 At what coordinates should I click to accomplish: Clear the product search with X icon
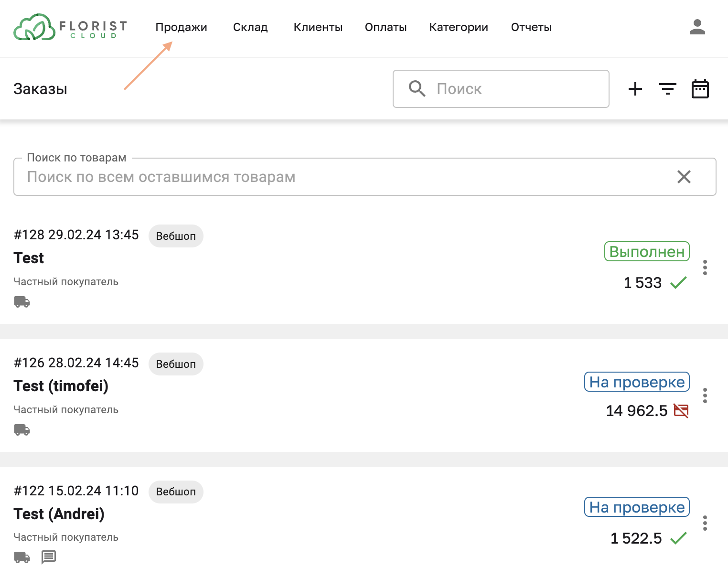pos(684,177)
